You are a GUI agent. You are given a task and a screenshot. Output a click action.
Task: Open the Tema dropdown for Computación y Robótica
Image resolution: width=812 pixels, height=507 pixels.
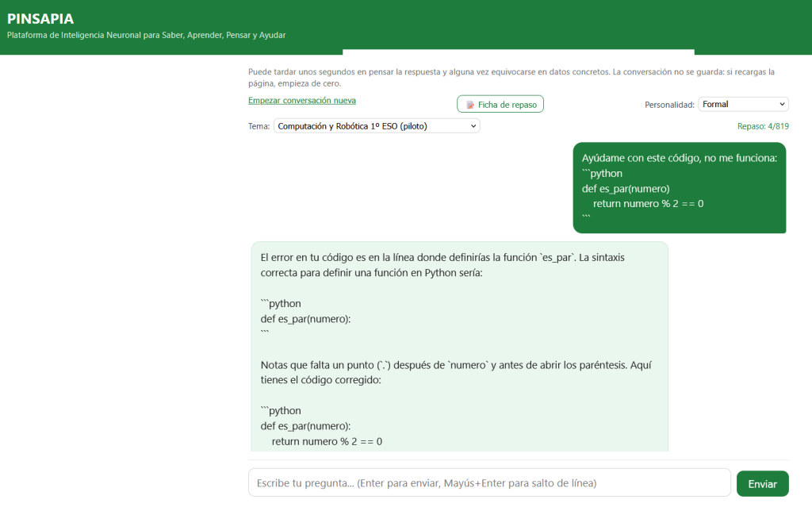click(377, 126)
